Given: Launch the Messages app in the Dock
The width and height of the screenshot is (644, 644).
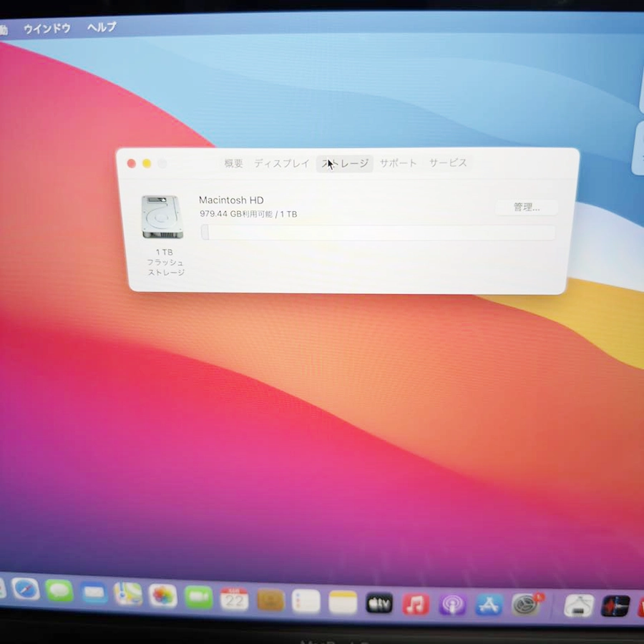Looking at the screenshot, I should [x=59, y=591].
